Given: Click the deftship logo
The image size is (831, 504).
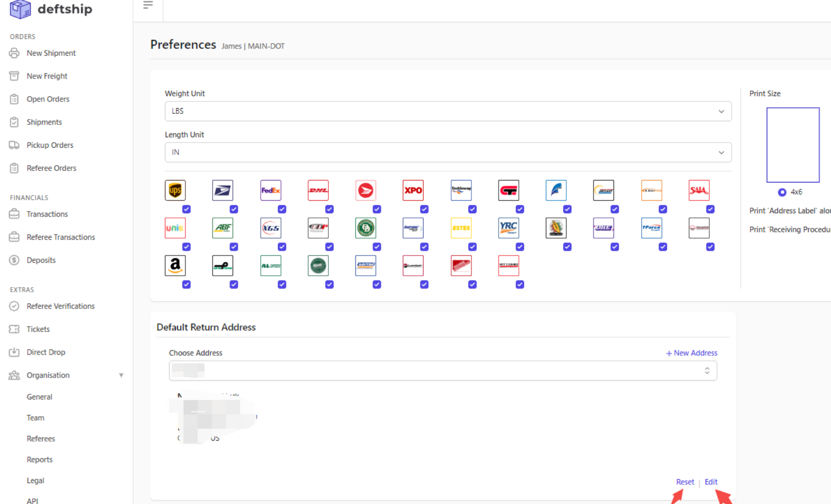Looking at the screenshot, I should pyautogui.click(x=51, y=9).
